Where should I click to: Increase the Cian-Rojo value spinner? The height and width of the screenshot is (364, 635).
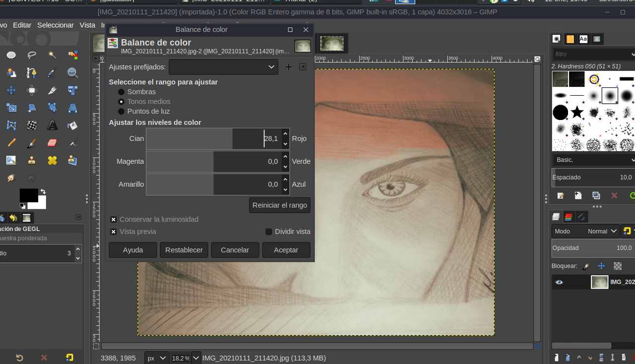click(x=285, y=133)
